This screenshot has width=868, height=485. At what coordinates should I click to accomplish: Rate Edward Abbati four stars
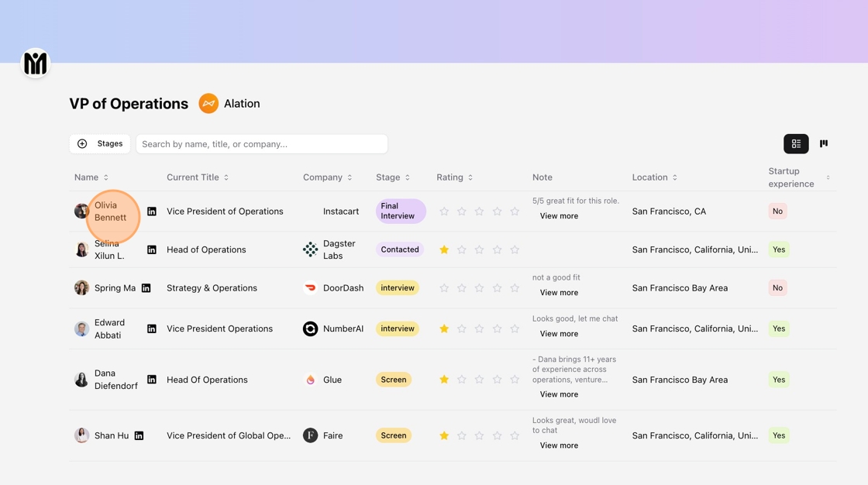[x=497, y=328]
